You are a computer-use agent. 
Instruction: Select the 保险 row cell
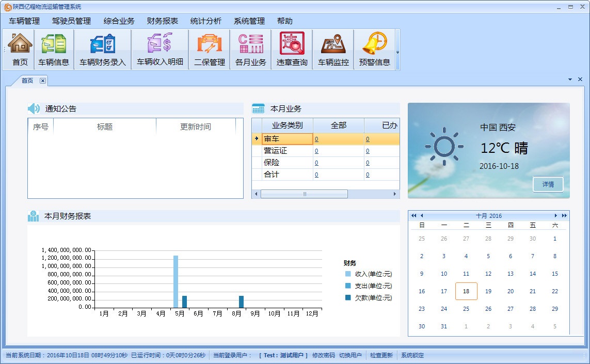(288, 163)
